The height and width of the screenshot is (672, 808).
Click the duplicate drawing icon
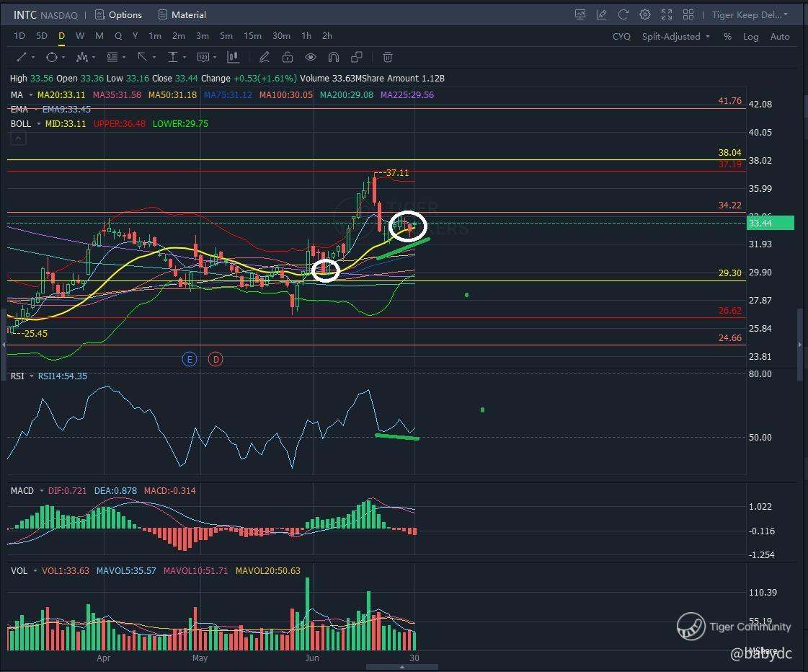coord(357,57)
